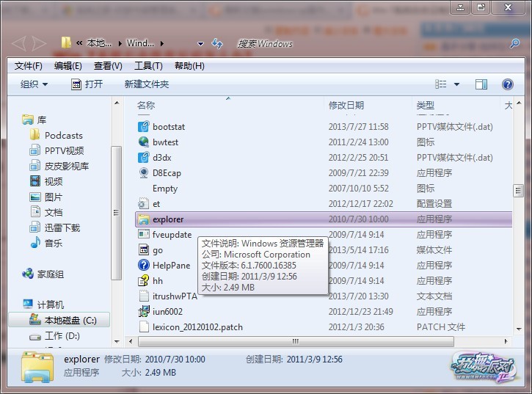This screenshot has height=394, width=532.
Task: Click the forward navigation arrow
Action: click(x=39, y=43)
